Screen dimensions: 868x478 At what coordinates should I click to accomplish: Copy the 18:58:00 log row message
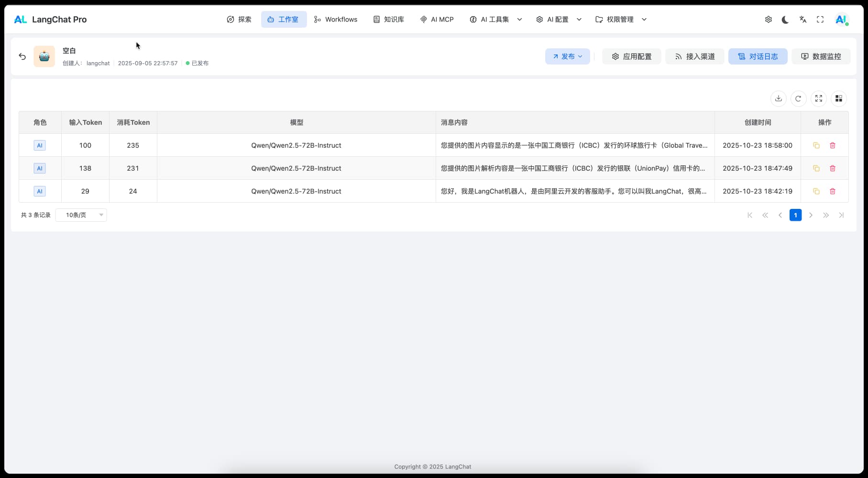click(816, 145)
